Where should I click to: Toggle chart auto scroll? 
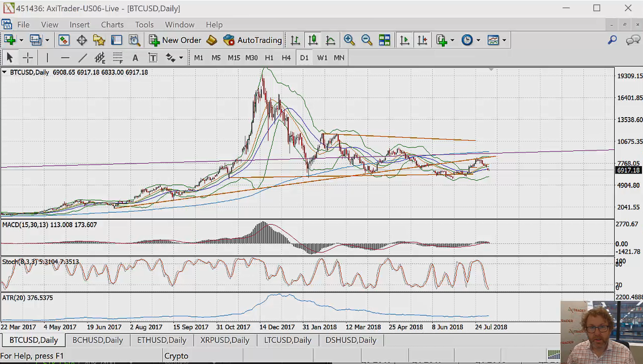point(404,40)
